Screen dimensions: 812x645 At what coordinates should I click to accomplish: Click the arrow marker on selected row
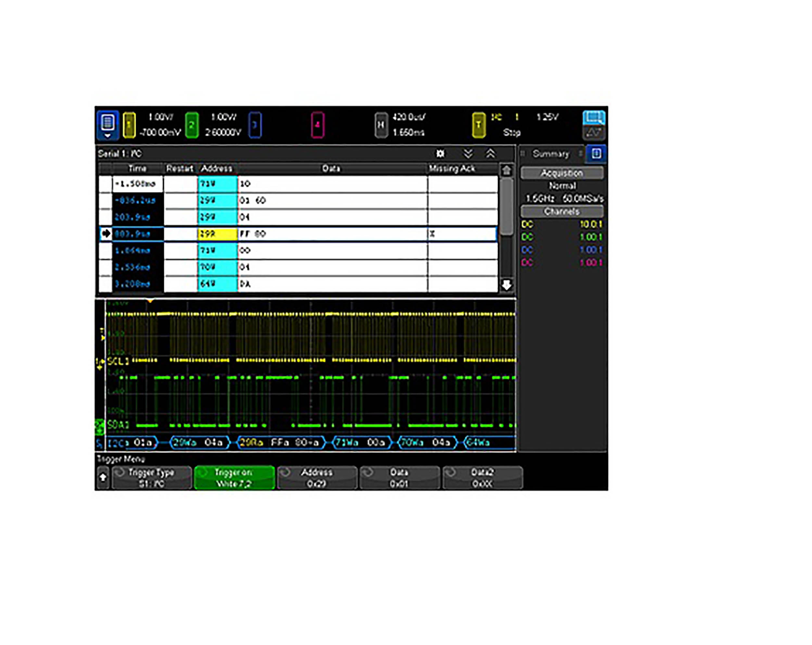(106, 234)
